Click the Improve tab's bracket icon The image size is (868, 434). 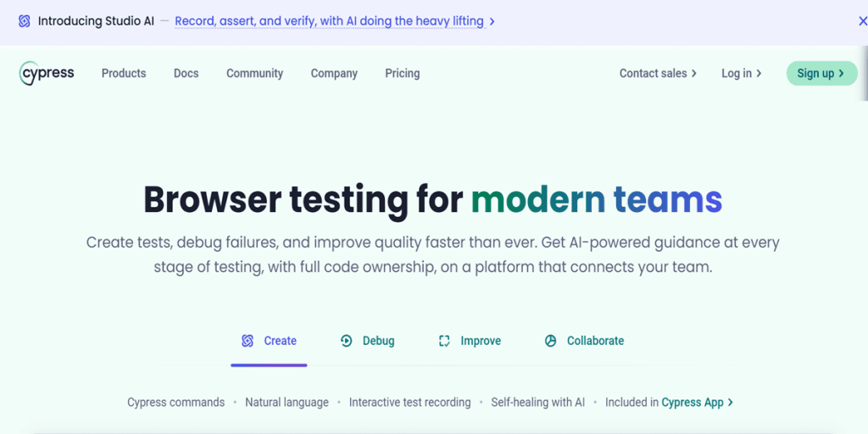(444, 341)
